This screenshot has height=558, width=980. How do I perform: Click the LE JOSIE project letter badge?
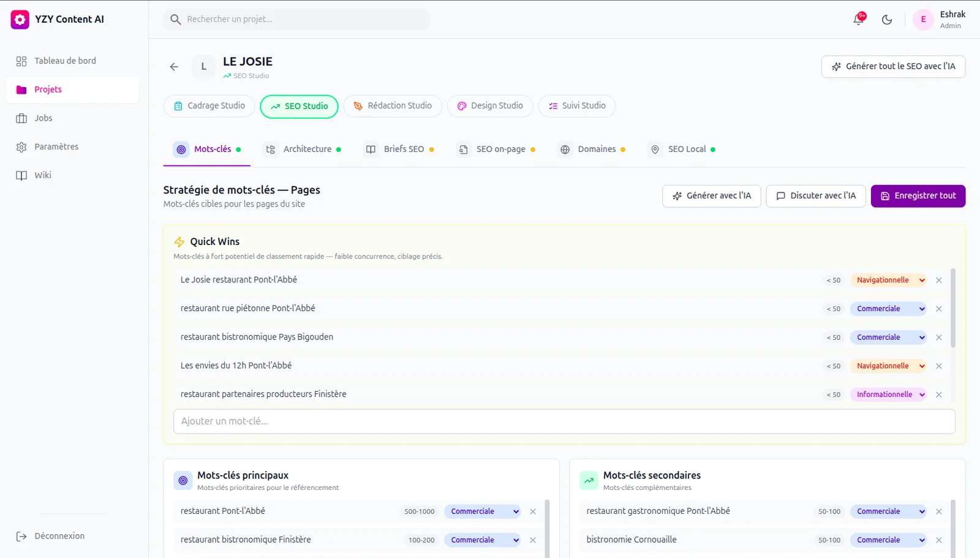click(x=204, y=67)
